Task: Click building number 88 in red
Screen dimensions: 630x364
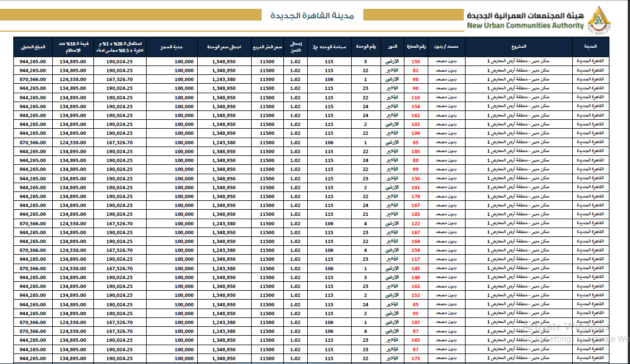Action: [x=416, y=160]
